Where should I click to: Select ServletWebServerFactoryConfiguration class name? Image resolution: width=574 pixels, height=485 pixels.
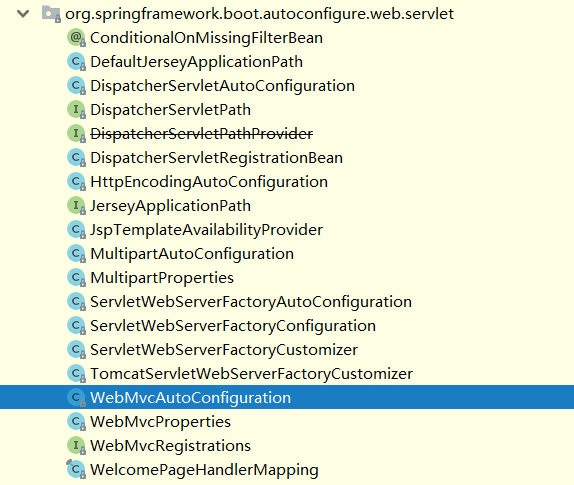[233, 326]
